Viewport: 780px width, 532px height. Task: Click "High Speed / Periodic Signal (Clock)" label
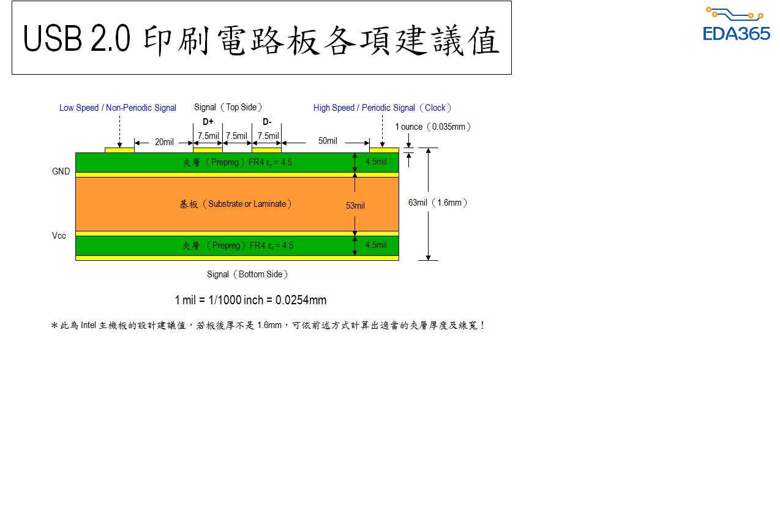(x=383, y=108)
